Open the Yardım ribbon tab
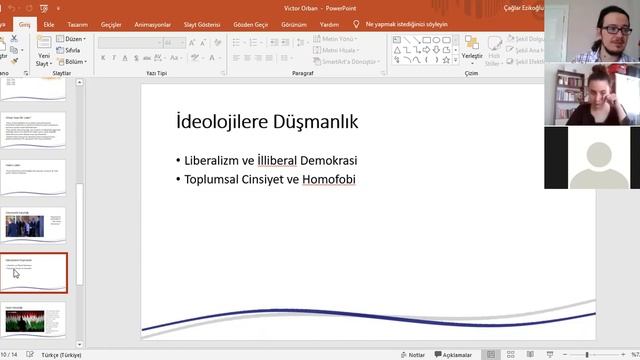This screenshot has width=640, height=360. pyautogui.click(x=329, y=24)
